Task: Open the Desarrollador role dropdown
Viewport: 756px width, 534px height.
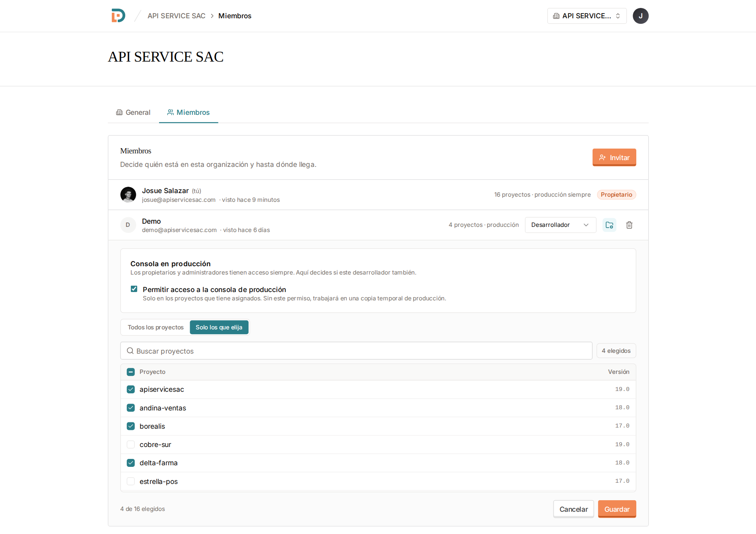Action: pos(560,225)
